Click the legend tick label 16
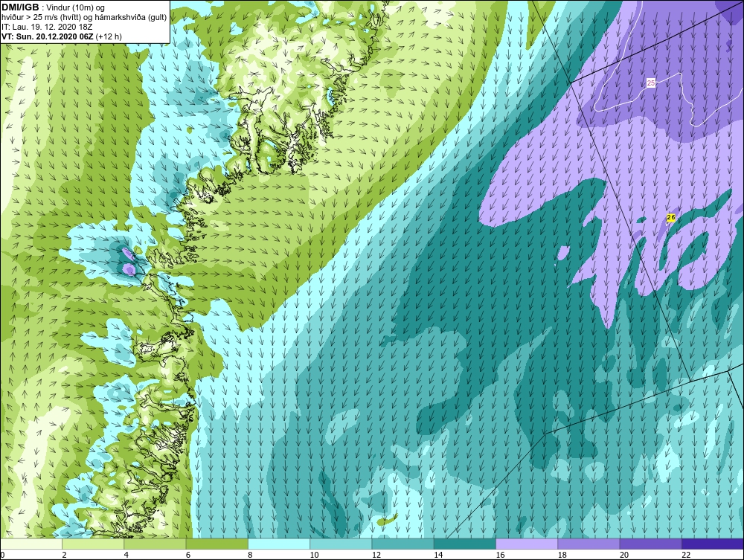 click(500, 556)
